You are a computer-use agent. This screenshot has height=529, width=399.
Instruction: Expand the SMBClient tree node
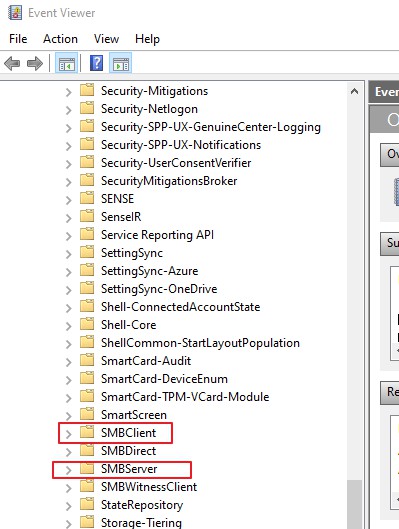pos(68,434)
